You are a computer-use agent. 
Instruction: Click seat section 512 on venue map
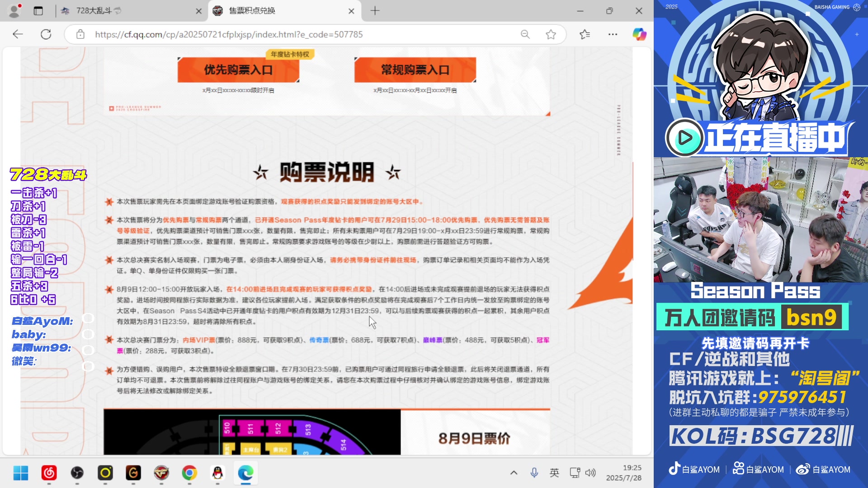coord(278,428)
